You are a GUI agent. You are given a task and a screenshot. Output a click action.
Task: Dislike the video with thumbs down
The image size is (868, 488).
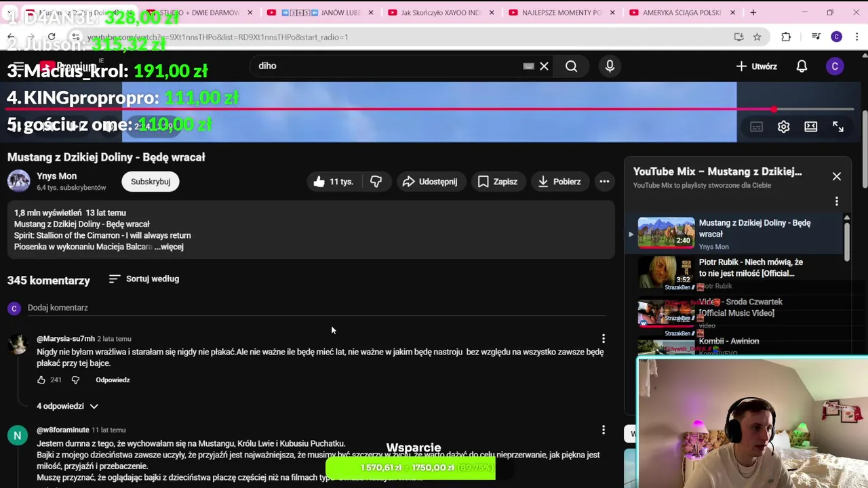[x=376, y=182]
